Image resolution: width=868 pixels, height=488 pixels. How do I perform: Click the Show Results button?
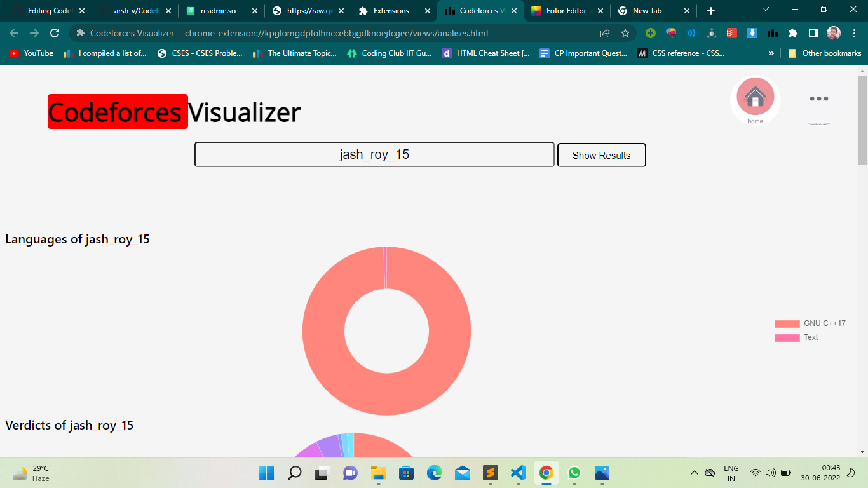click(x=601, y=155)
